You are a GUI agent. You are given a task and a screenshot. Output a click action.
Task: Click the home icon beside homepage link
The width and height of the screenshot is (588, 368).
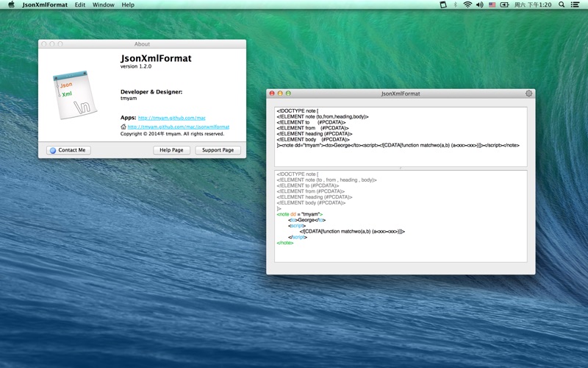[123, 127]
